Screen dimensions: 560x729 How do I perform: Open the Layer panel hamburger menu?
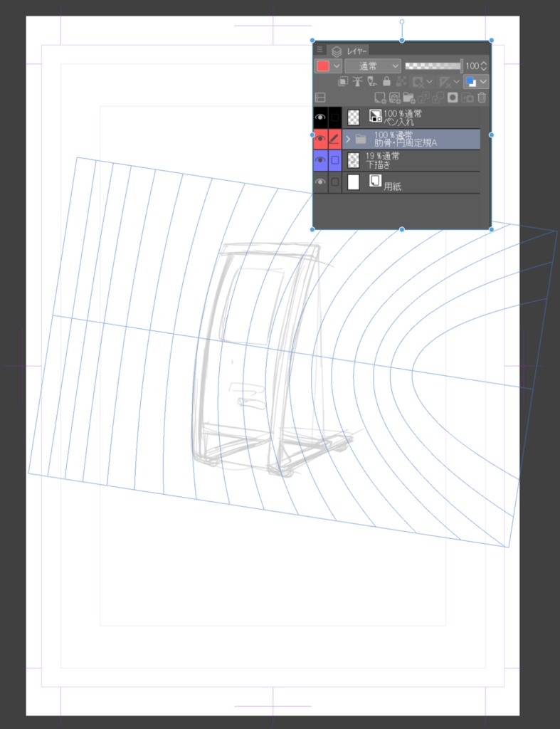coord(319,49)
